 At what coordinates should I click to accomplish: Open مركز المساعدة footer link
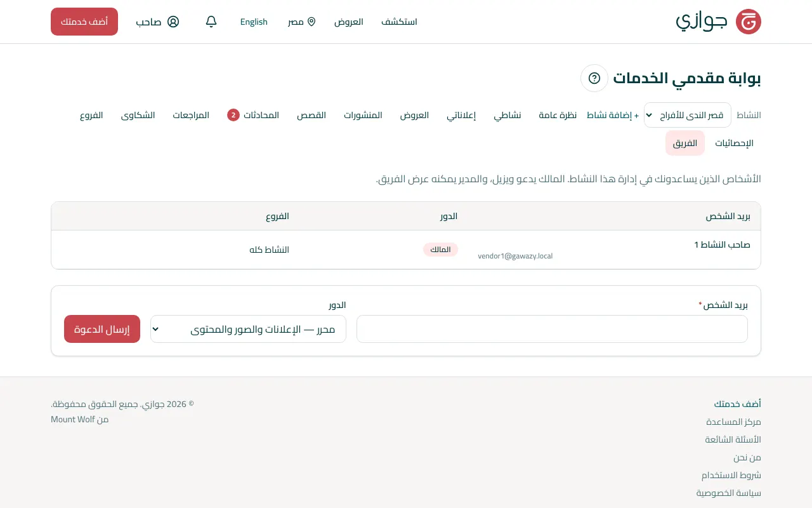point(733,422)
